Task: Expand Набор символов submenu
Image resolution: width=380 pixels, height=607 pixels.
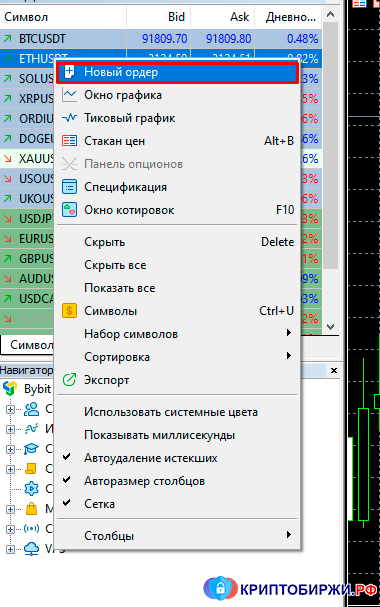Action: [177, 334]
